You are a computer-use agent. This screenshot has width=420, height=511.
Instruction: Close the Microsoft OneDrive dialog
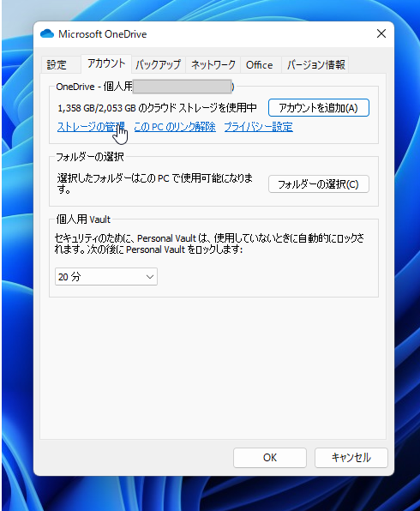click(x=381, y=33)
